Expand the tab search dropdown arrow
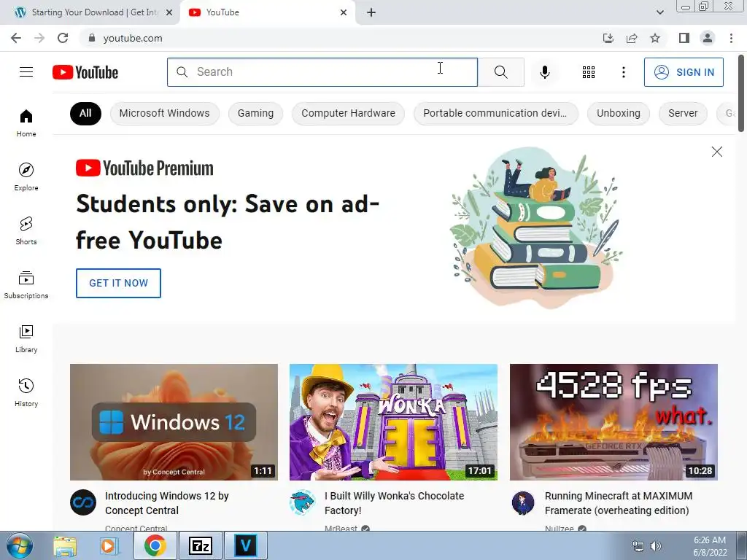747x560 pixels. [659, 12]
